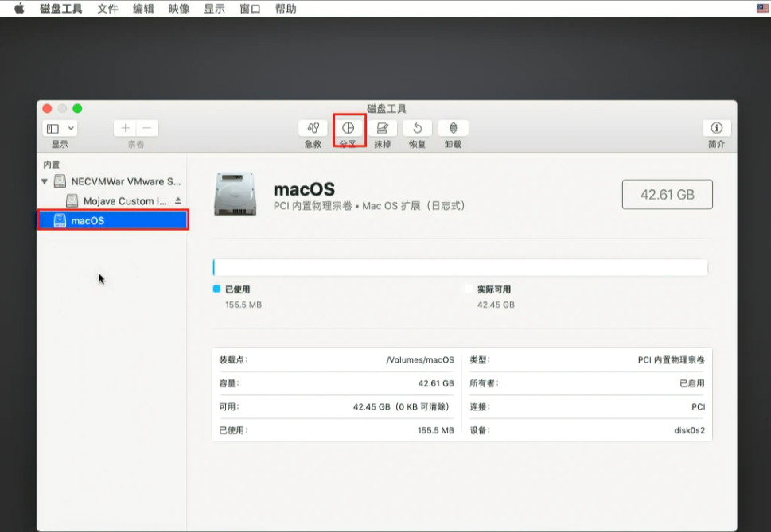
Task: Click the US flag input source icon
Action: 762,8
